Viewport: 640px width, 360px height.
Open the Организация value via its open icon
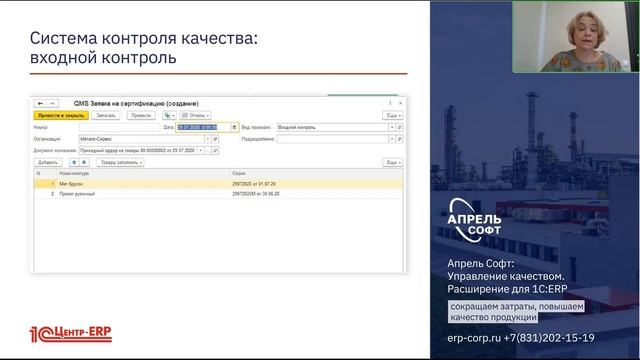point(215,139)
